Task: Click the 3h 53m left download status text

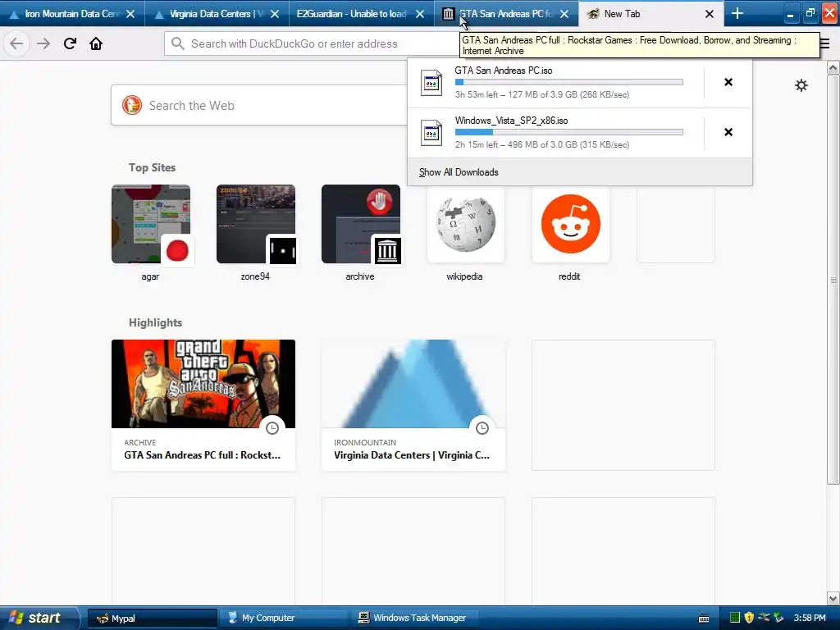Action: pos(541,94)
